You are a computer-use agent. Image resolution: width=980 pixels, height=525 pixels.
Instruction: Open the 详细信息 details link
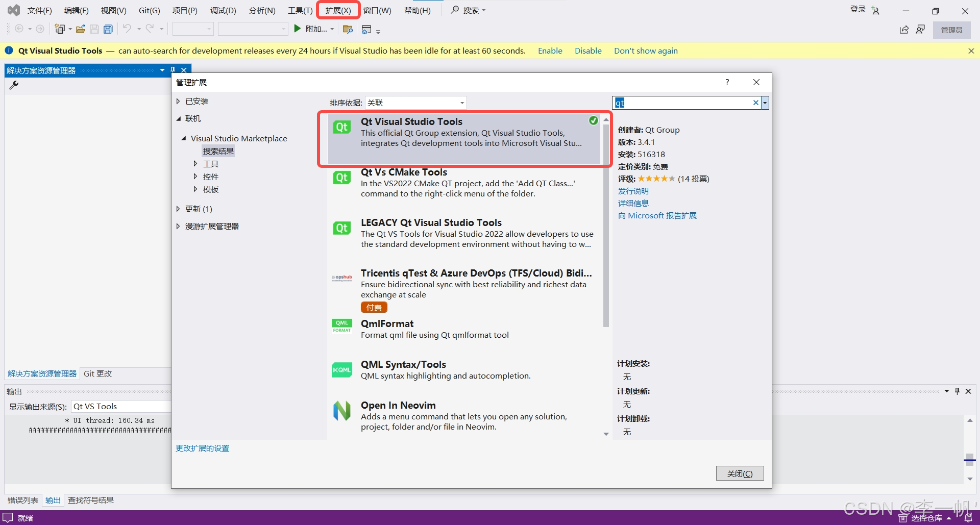(633, 203)
